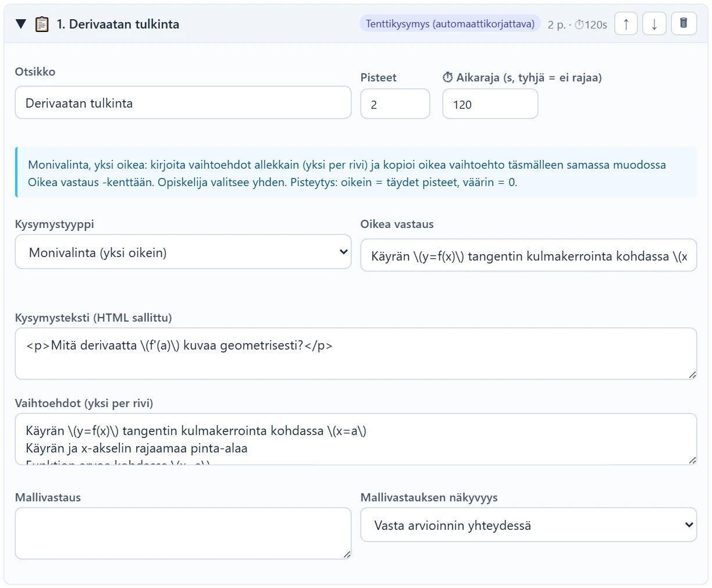Focus the Aikaraja time limit field
This screenshot has width=712, height=588.
coord(490,104)
